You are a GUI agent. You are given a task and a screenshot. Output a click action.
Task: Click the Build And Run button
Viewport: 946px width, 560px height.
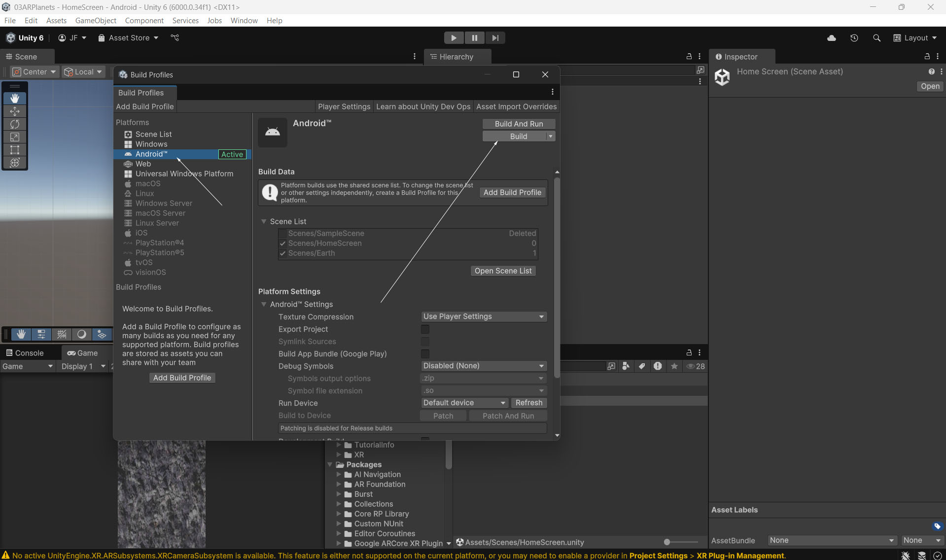(519, 124)
